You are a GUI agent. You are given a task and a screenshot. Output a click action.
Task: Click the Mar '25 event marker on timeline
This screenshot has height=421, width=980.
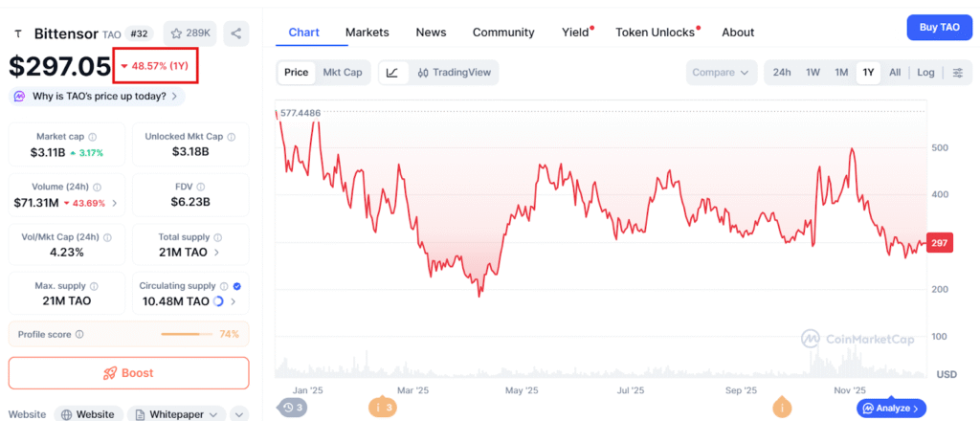tap(383, 408)
